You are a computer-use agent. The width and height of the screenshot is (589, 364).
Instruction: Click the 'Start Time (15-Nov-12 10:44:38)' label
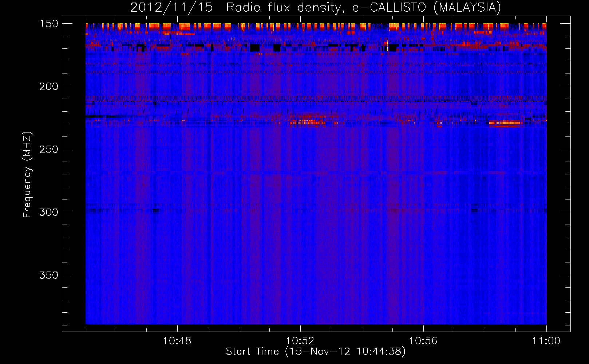(x=316, y=352)
